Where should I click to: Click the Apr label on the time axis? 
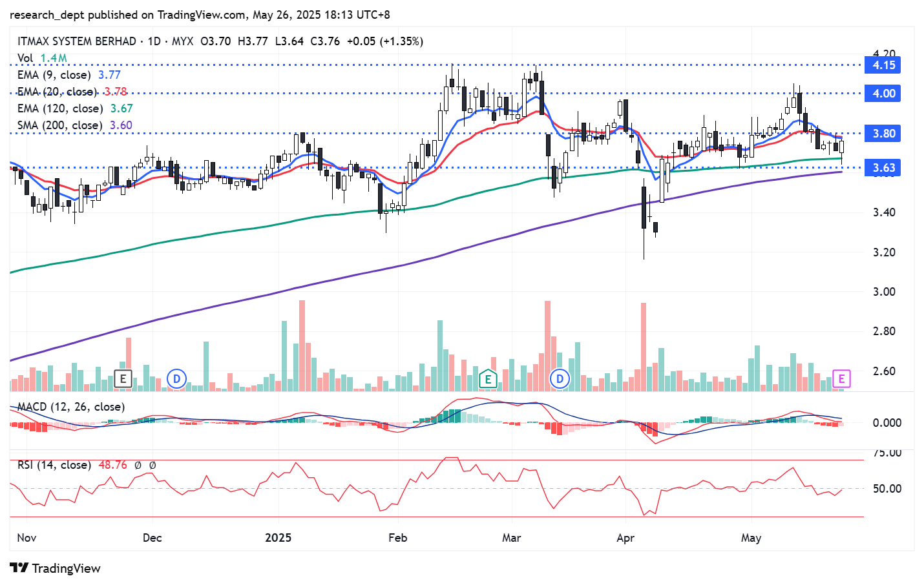coord(625,538)
